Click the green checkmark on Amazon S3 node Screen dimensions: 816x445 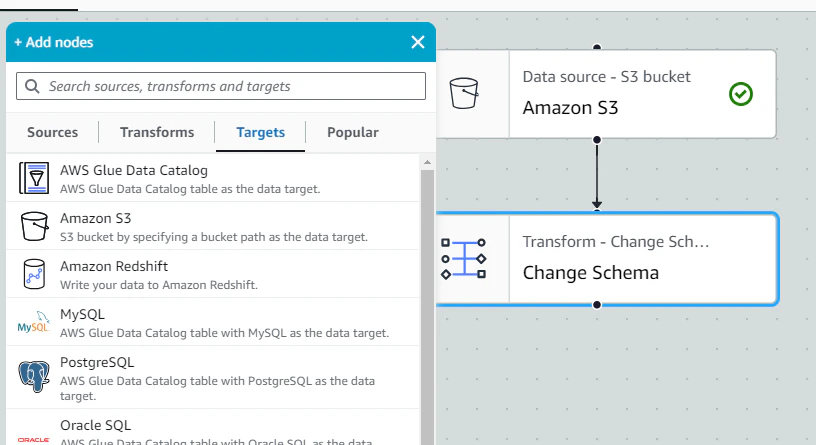coord(741,94)
